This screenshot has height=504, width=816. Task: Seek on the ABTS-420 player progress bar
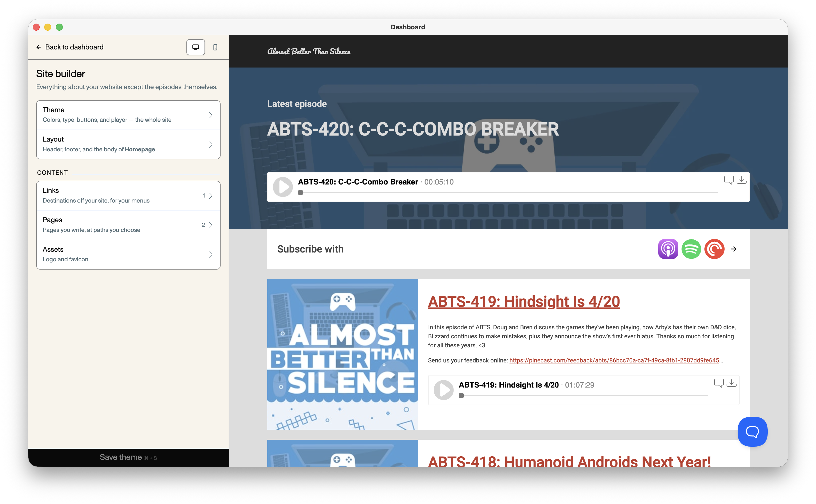point(507,192)
